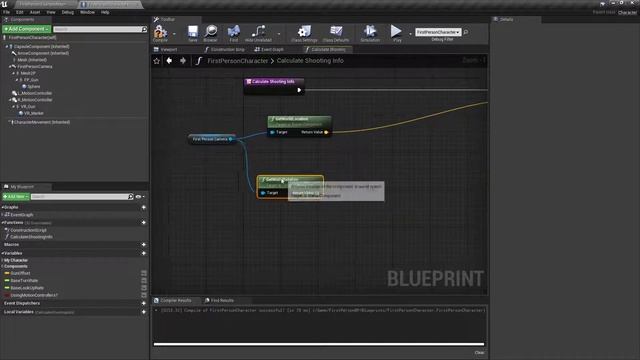The image size is (640, 360).
Task: Add a new function with the Functions plus
Action: 144,222
